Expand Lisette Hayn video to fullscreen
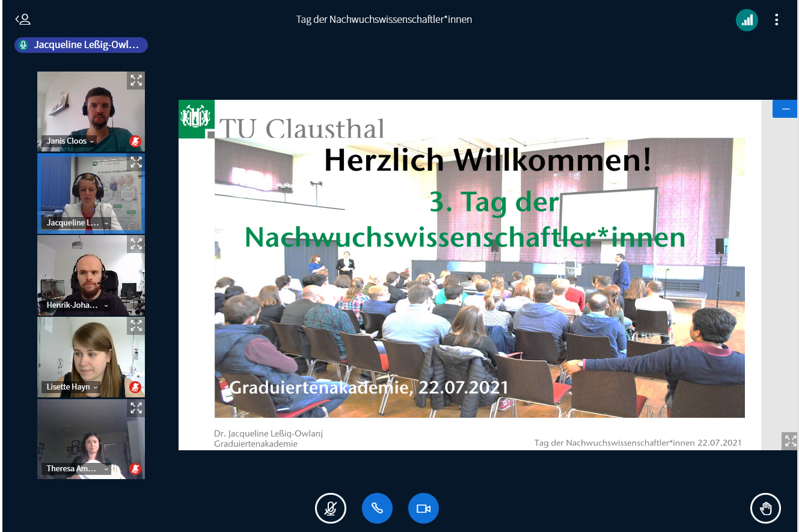This screenshot has height=532, width=799. pyautogui.click(x=136, y=326)
